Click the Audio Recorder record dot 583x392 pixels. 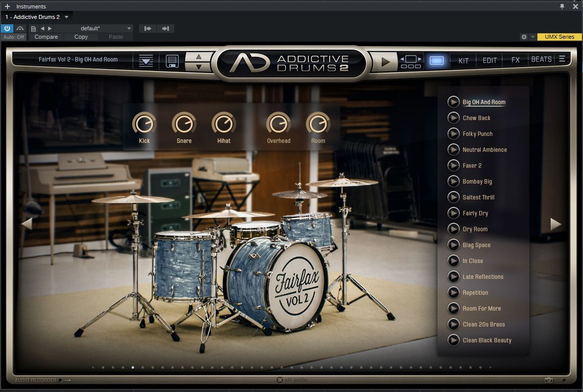coord(60,380)
